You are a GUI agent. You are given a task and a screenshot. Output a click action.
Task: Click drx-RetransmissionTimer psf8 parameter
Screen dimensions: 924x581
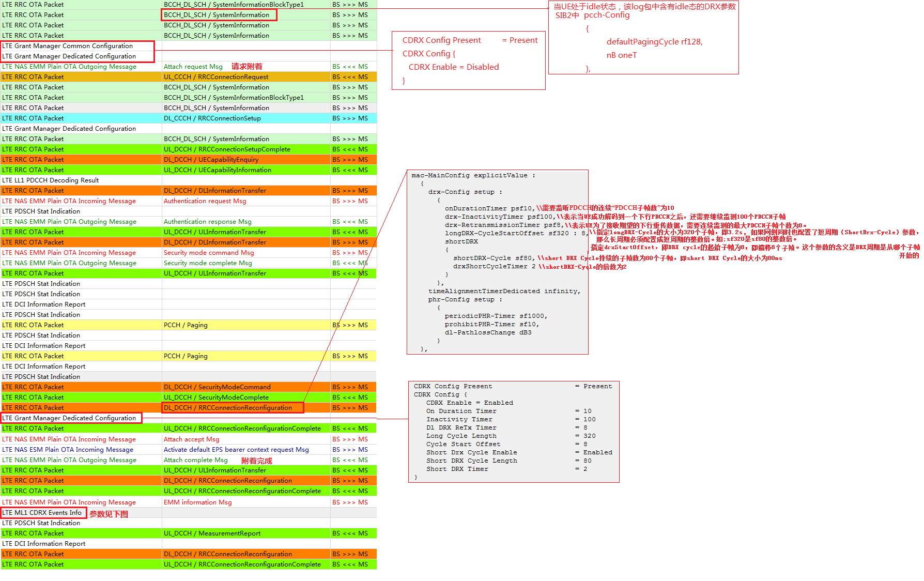(x=504, y=225)
